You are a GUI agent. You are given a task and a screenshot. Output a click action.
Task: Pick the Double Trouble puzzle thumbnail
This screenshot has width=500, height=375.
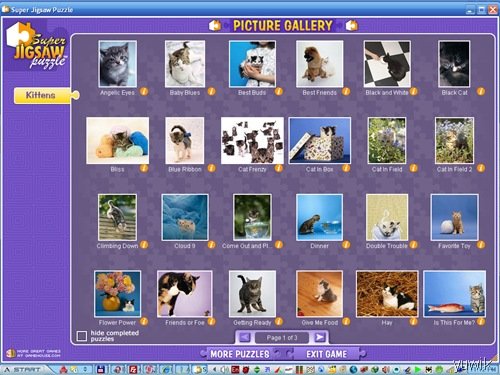pos(387,217)
